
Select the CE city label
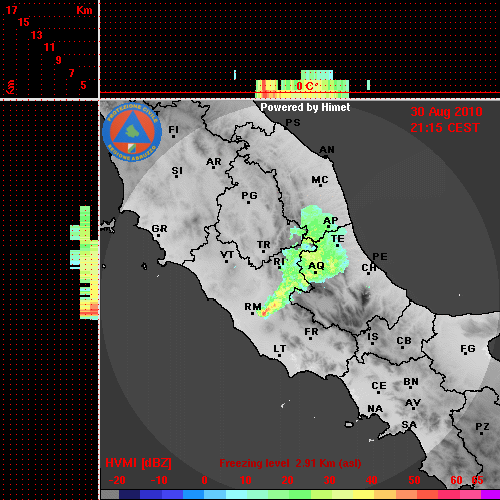coord(379,386)
